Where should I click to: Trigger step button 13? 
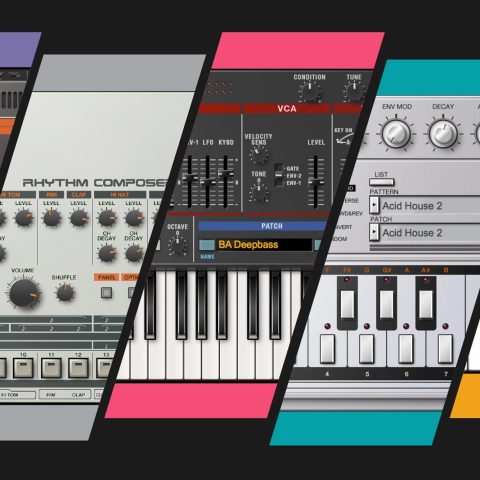[104, 368]
